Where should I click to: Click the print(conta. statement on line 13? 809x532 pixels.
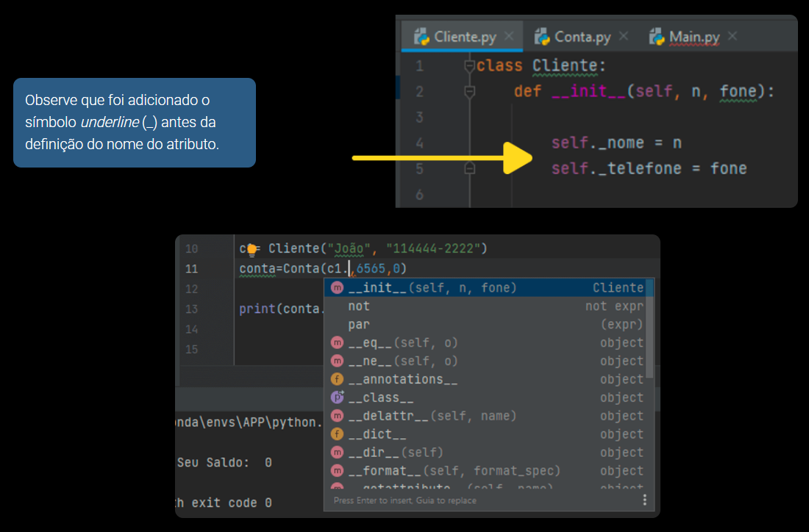pyautogui.click(x=282, y=309)
